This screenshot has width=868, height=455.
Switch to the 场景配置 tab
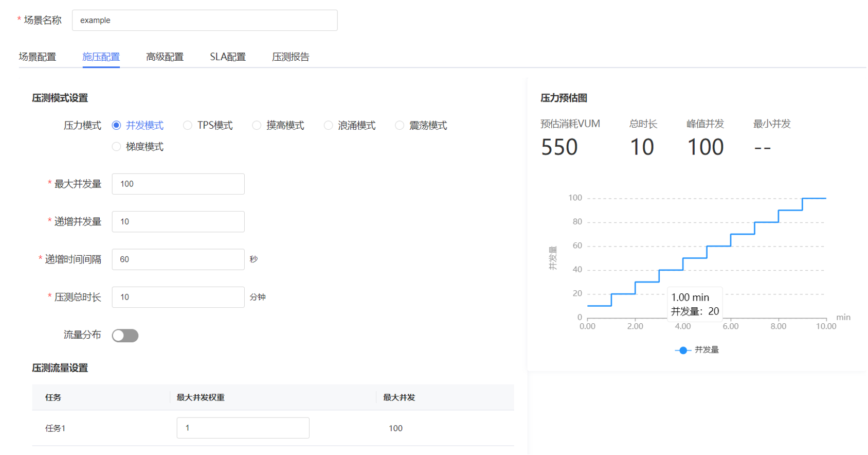(x=38, y=57)
